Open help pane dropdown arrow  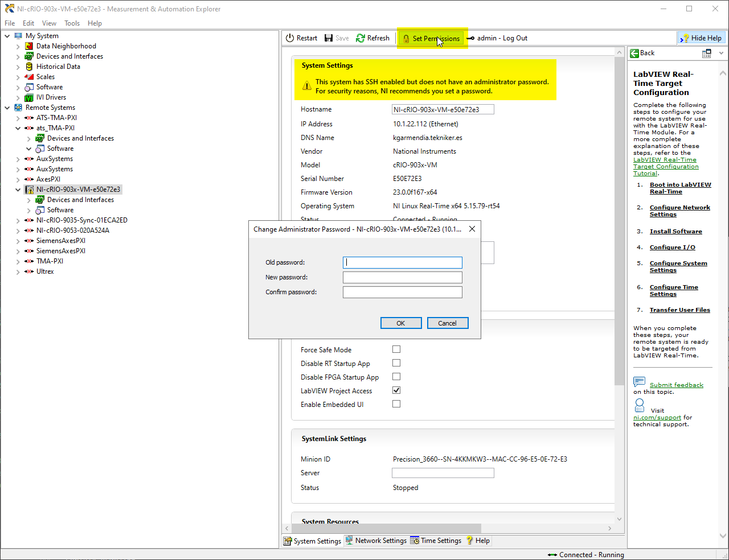tap(721, 53)
